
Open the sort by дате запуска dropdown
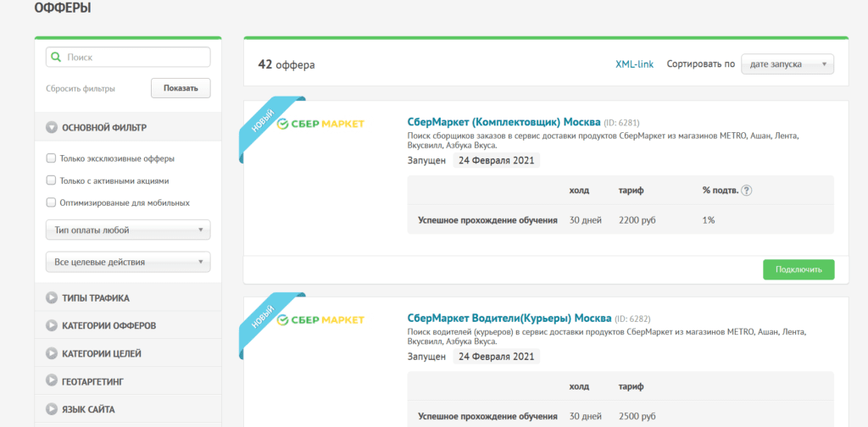click(787, 64)
